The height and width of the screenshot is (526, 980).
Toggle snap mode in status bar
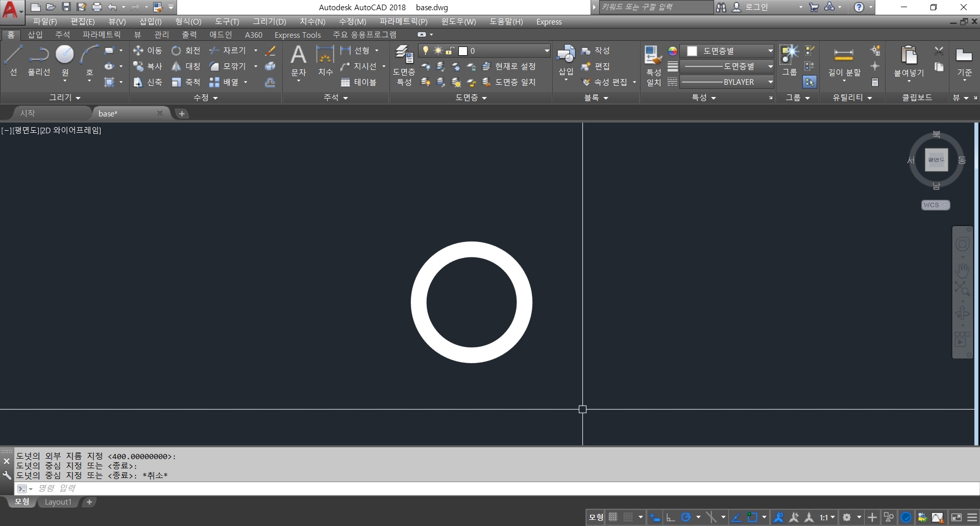[628, 517]
